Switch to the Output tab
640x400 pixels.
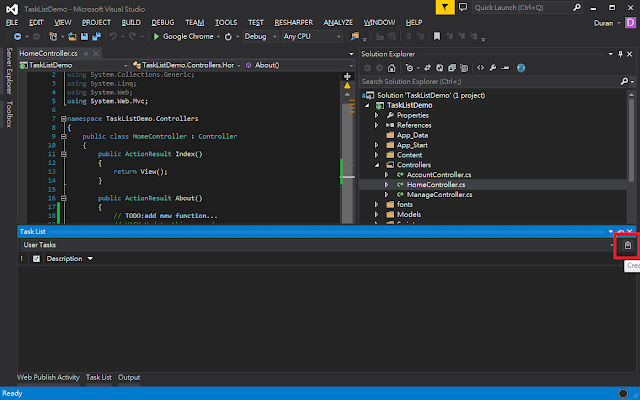pos(129,377)
